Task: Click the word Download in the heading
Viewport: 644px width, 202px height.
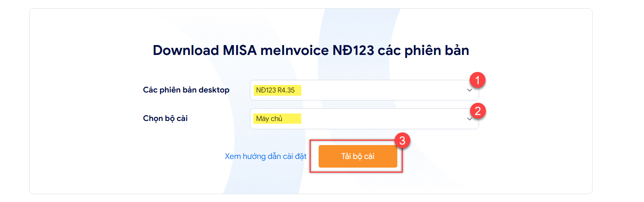Action: pyautogui.click(x=186, y=50)
